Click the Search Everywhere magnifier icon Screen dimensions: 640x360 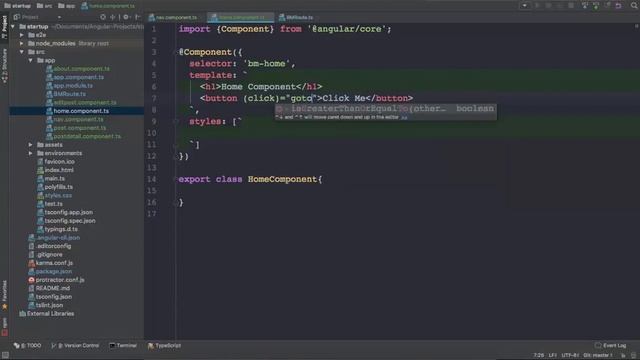tap(634, 5)
